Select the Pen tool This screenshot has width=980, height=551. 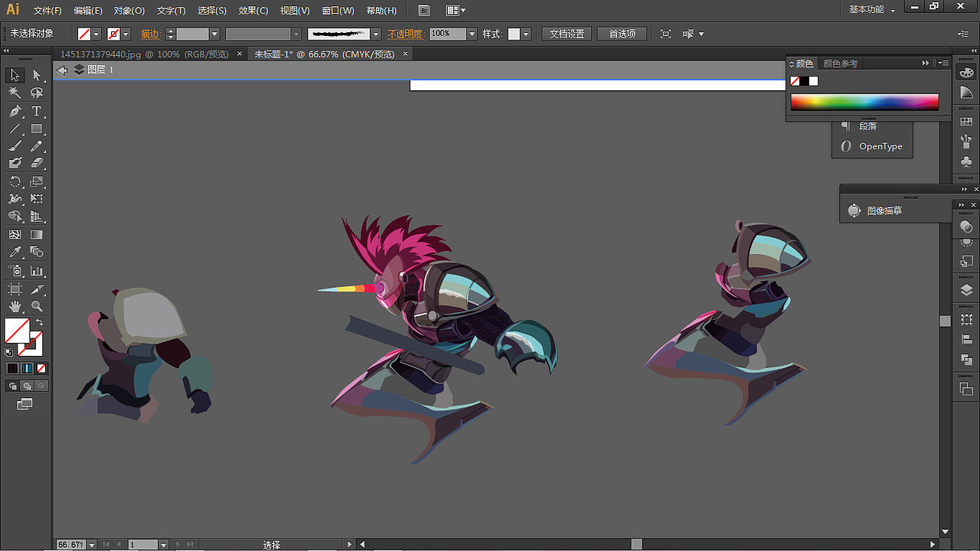[x=15, y=111]
